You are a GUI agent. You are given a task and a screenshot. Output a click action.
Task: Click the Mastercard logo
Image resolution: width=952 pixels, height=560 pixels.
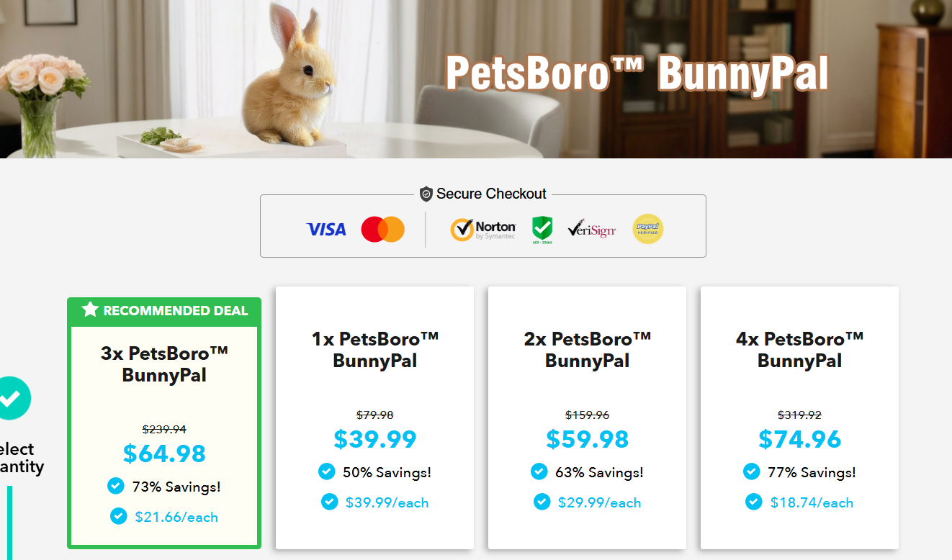tap(382, 229)
